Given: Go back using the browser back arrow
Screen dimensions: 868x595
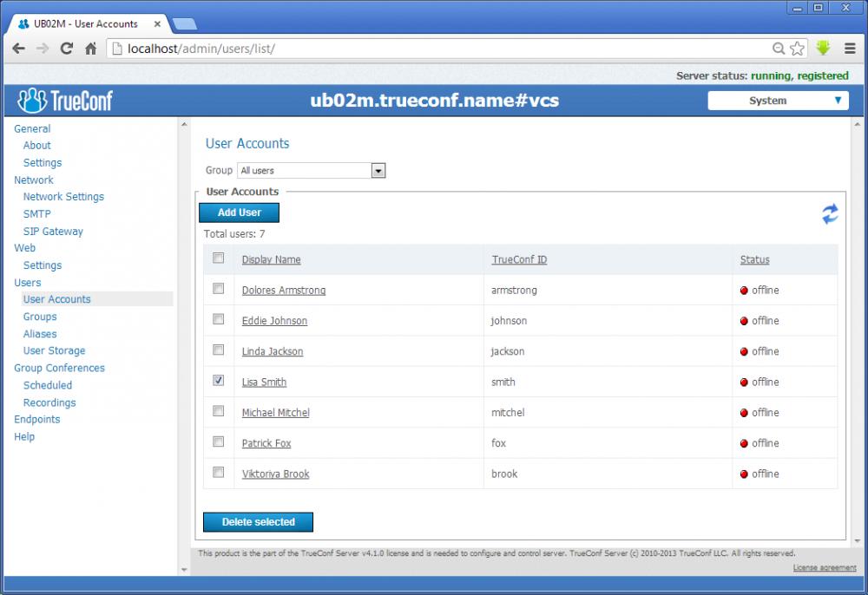Looking at the screenshot, I should (x=18, y=49).
